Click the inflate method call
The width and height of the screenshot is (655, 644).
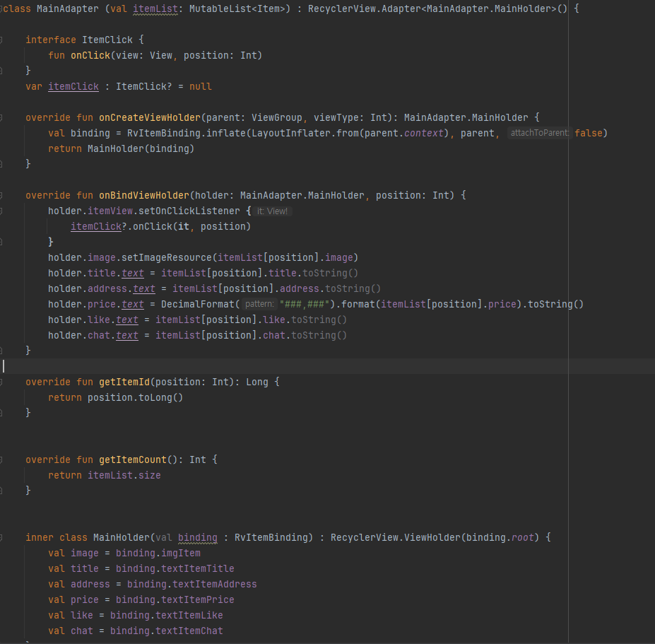(226, 134)
